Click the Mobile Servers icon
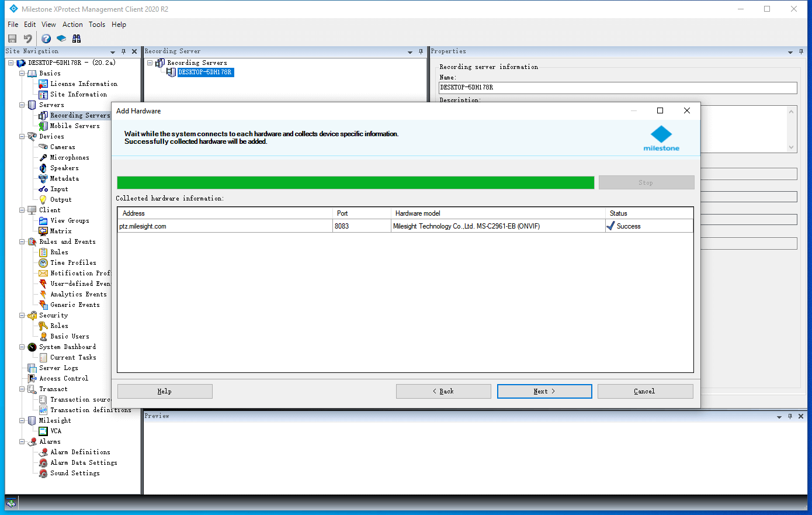 coord(43,126)
